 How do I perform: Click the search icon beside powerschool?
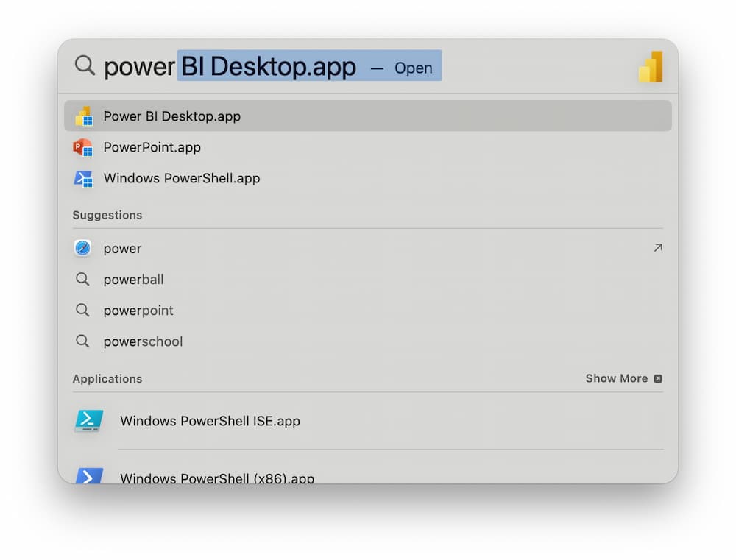coord(82,341)
